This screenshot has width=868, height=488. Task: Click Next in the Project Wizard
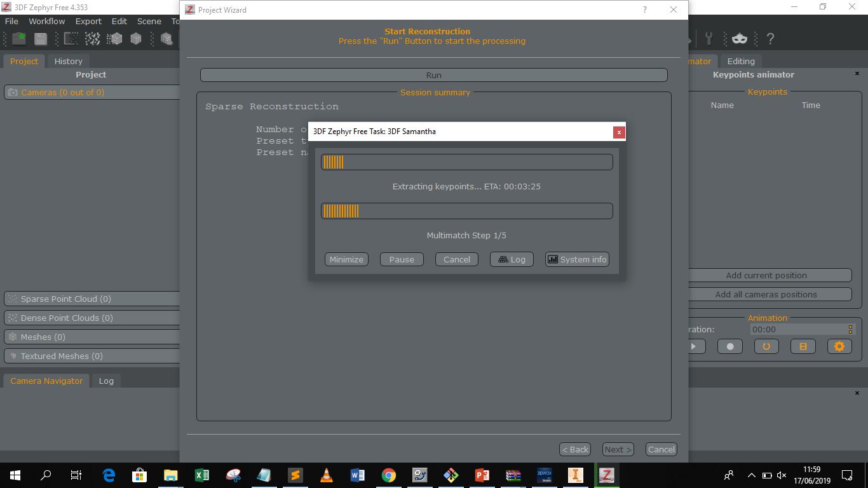(x=618, y=449)
